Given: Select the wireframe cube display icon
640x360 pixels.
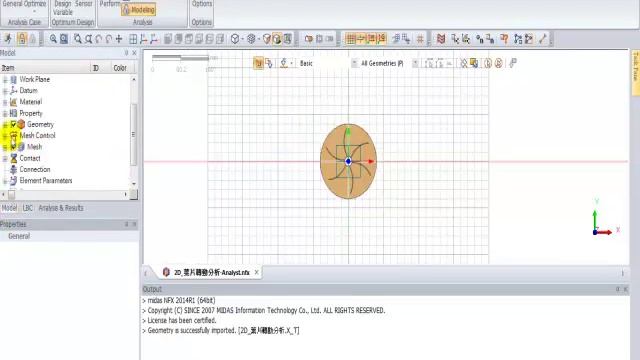Looking at the screenshot, I should coord(235,39).
